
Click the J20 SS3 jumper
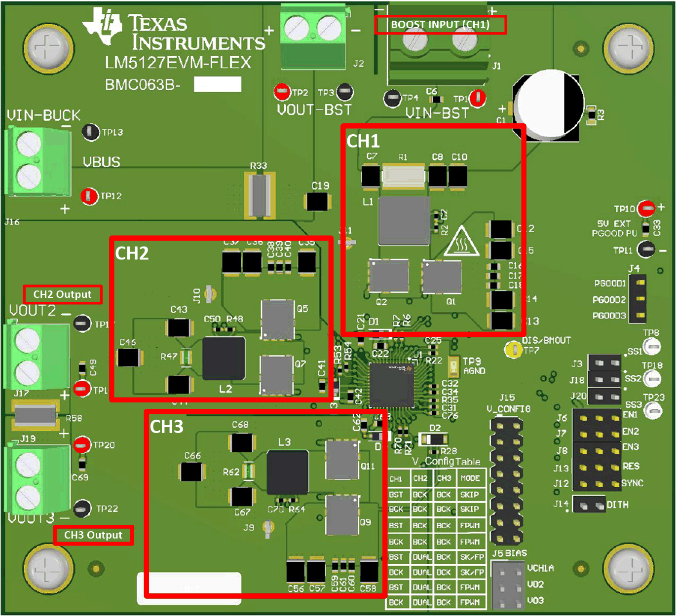click(x=604, y=397)
